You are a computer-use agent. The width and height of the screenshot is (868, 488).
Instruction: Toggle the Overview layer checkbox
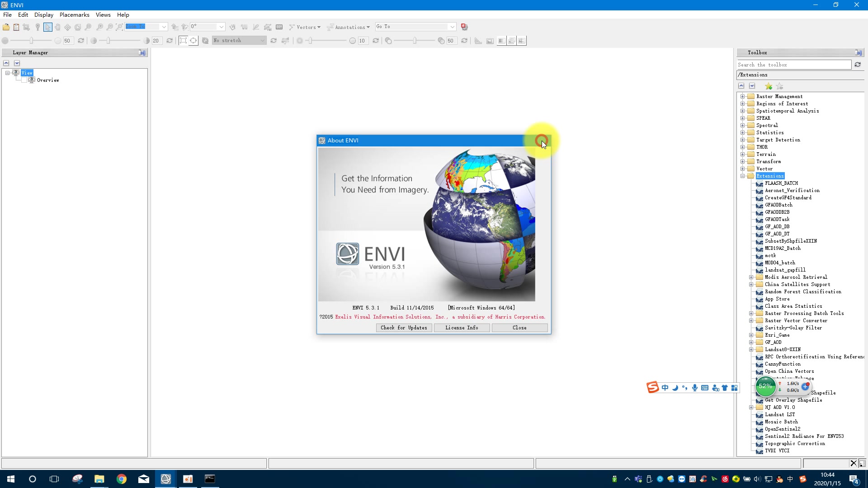[x=24, y=80]
